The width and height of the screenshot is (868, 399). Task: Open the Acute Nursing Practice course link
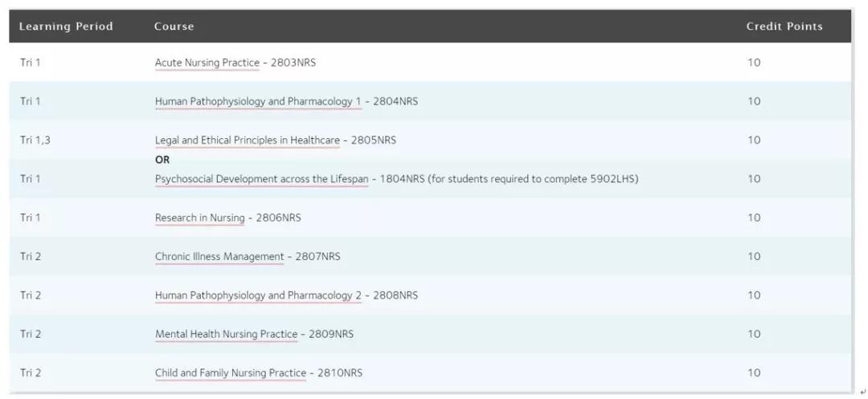tap(207, 63)
